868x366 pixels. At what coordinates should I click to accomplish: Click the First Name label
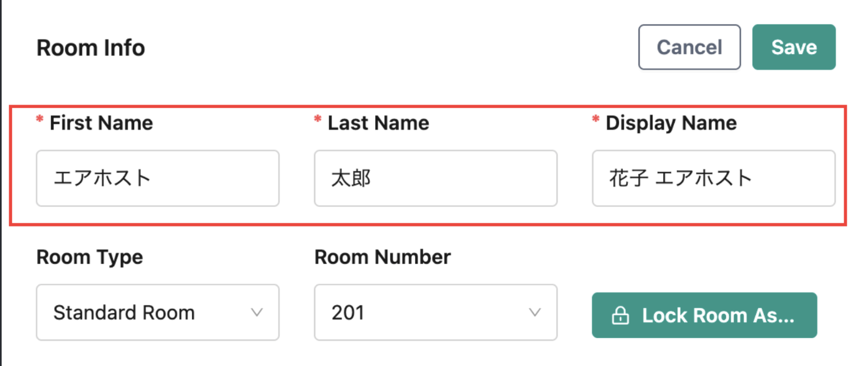pyautogui.click(x=101, y=123)
